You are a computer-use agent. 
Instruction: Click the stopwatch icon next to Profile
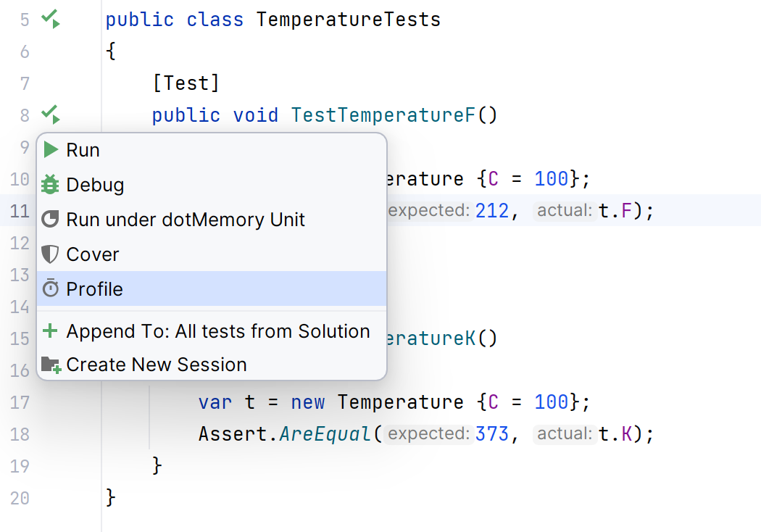pos(49,288)
